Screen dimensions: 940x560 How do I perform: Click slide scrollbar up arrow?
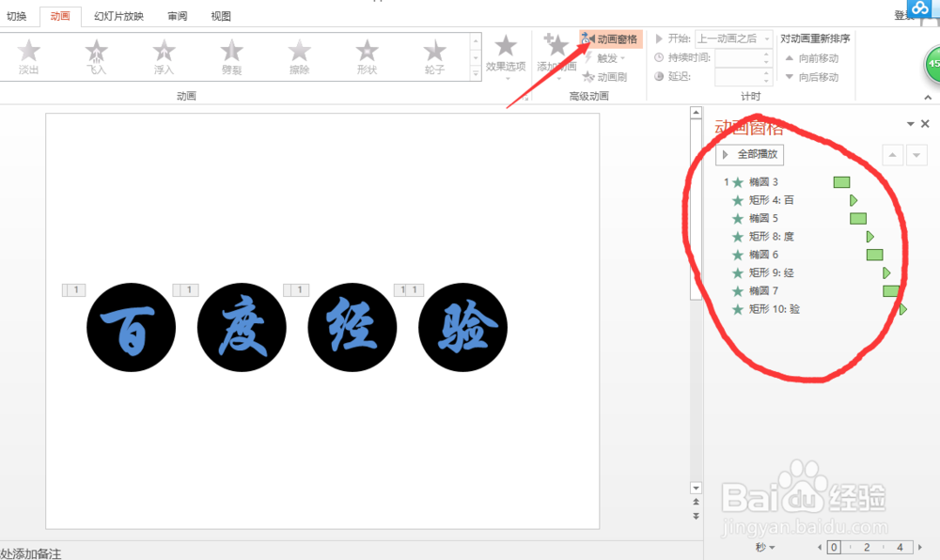pyautogui.click(x=696, y=113)
